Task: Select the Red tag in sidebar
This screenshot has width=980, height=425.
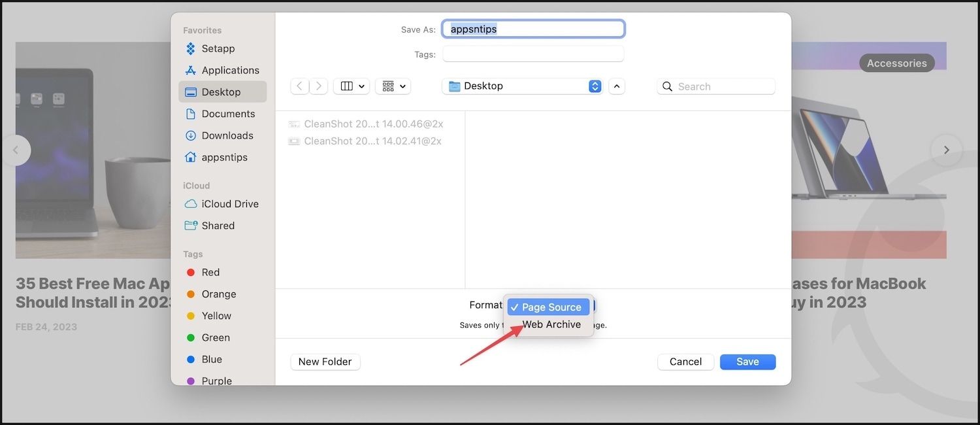Action: [210, 273]
